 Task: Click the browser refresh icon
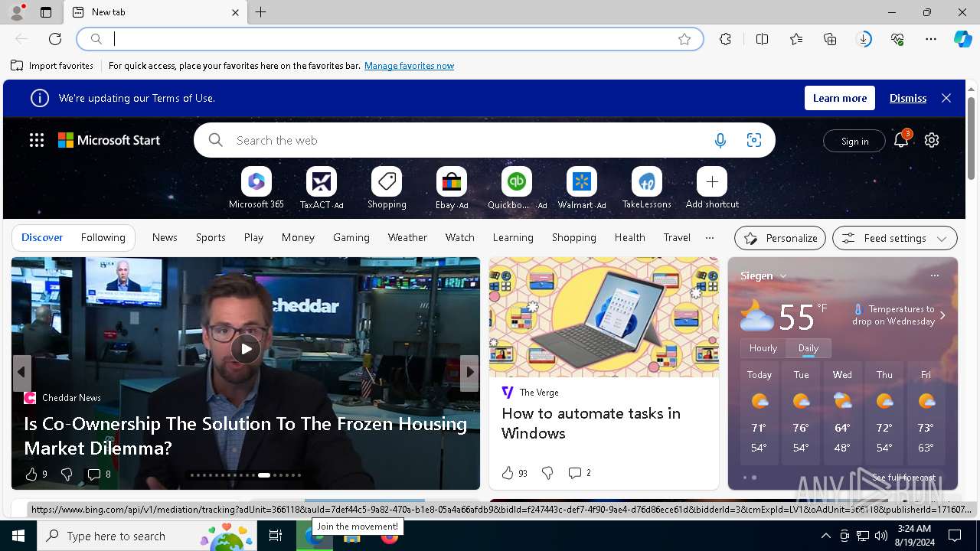click(x=55, y=39)
